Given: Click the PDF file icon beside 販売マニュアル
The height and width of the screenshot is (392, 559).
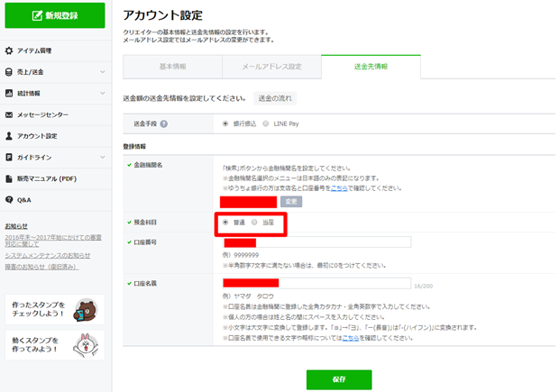Looking at the screenshot, I should [x=9, y=178].
